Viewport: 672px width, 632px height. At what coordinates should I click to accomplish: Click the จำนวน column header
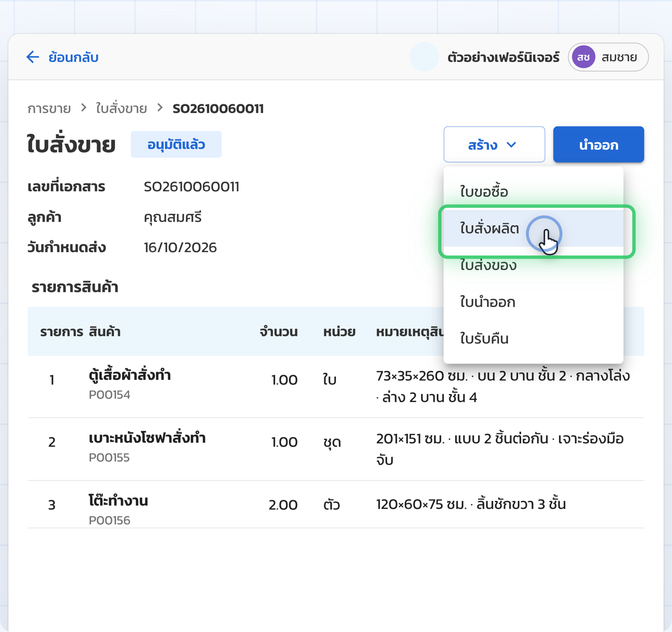(279, 332)
